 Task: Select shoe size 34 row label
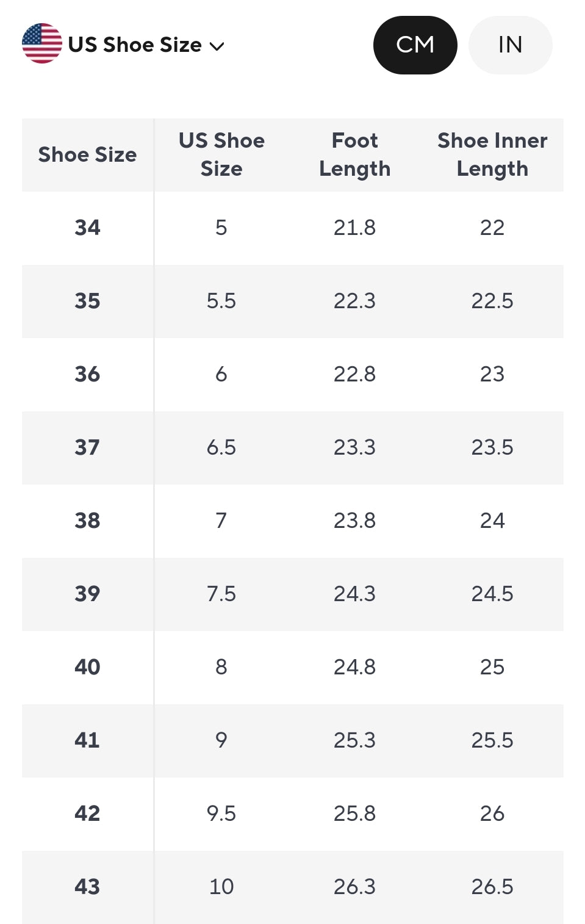(x=87, y=228)
